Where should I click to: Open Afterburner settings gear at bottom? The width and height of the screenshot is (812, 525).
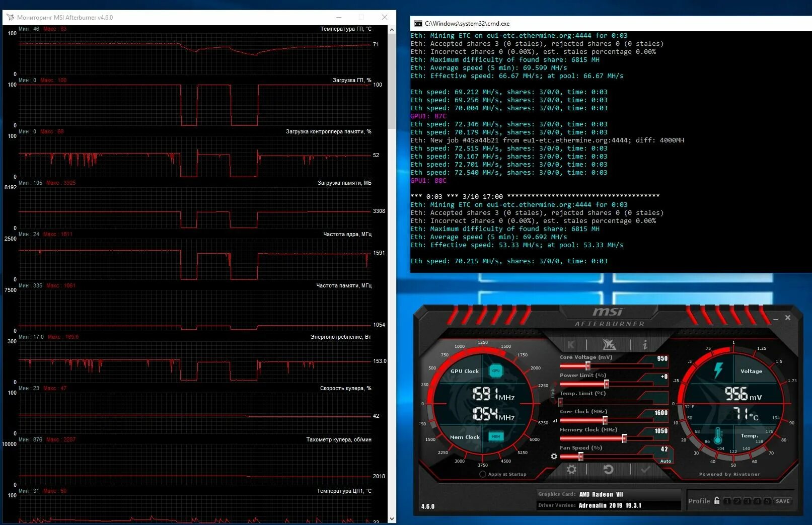(x=571, y=469)
